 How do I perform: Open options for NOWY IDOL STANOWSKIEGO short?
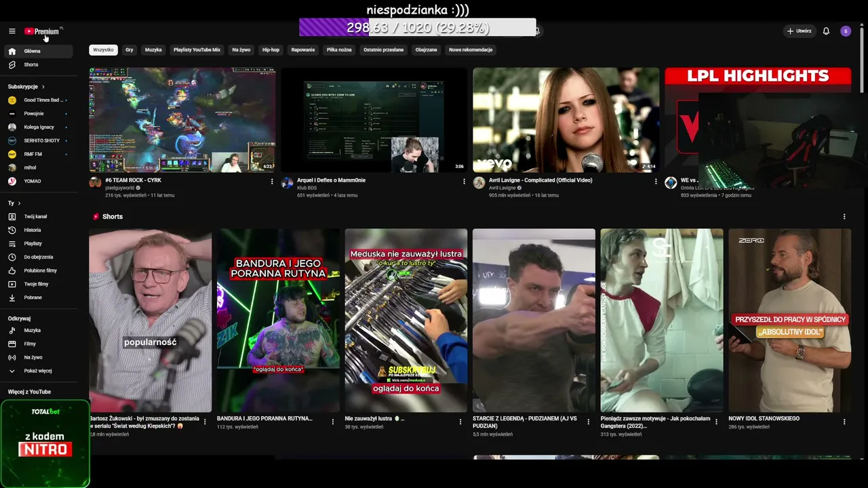844,422
